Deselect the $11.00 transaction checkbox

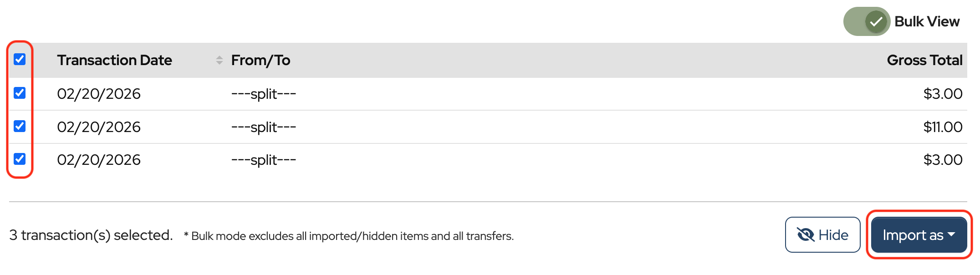click(x=20, y=126)
